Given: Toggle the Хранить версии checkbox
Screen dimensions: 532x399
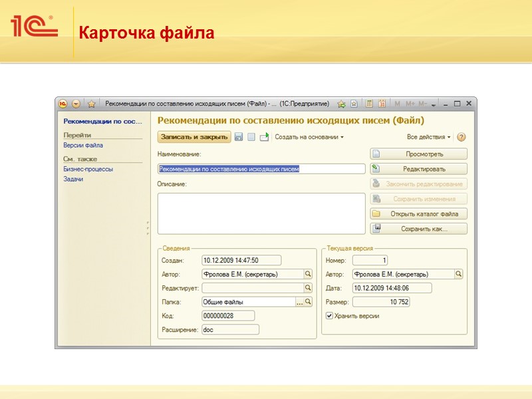Looking at the screenshot, I should point(329,316).
